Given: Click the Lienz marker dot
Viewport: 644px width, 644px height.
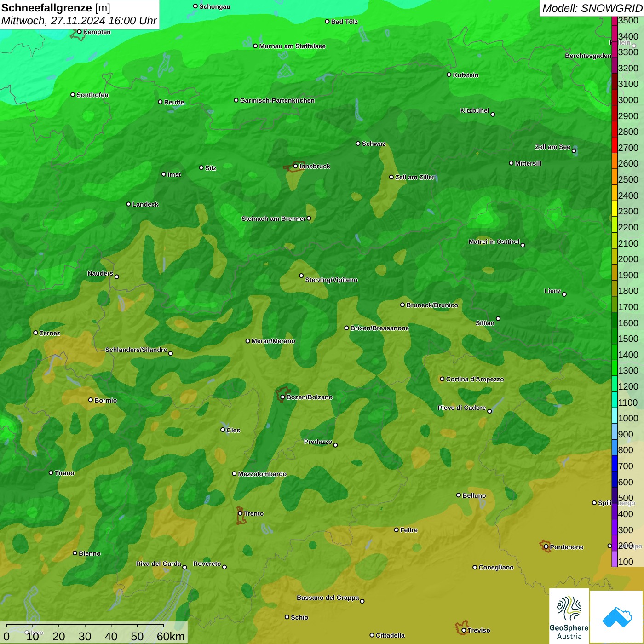Looking at the screenshot, I should coord(564,294).
